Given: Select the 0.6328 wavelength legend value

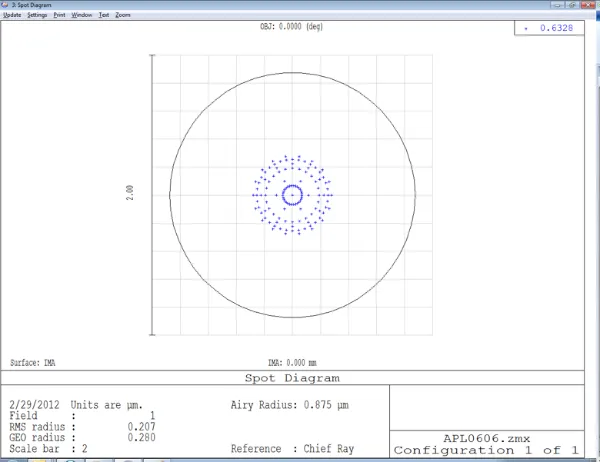Looking at the screenshot, I should pyautogui.click(x=557, y=29).
